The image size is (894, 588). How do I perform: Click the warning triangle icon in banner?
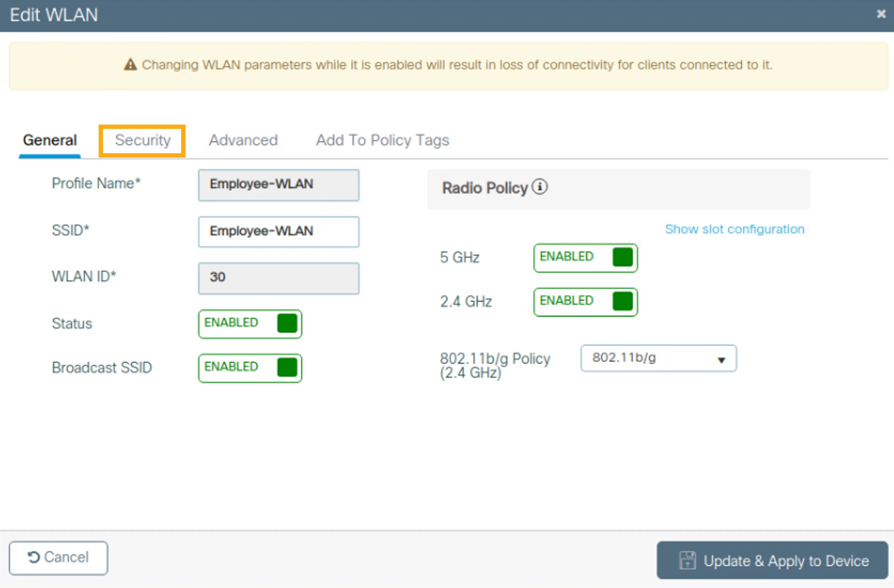130,64
